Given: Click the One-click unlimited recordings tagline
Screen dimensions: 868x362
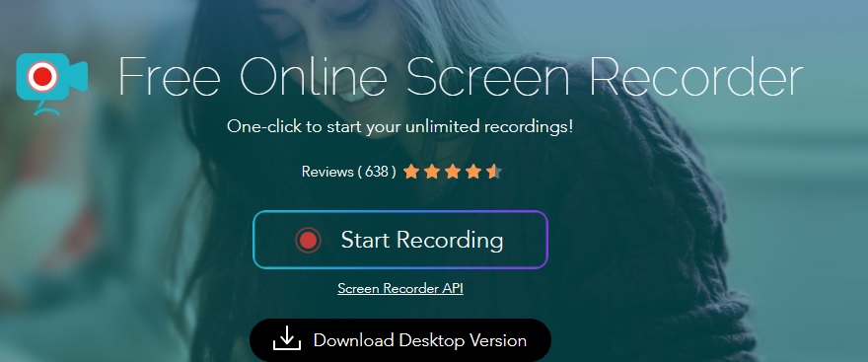Looking at the screenshot, I should [400, 127].
